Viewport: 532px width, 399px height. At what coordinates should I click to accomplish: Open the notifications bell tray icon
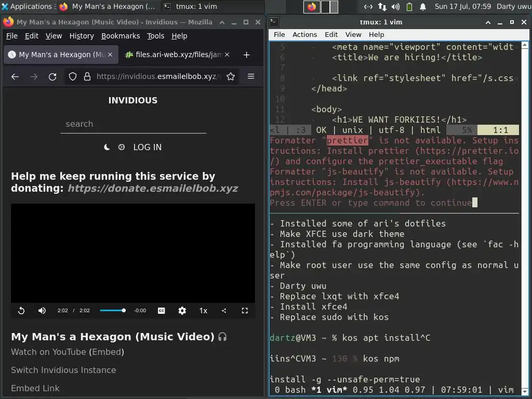point(423,6)
